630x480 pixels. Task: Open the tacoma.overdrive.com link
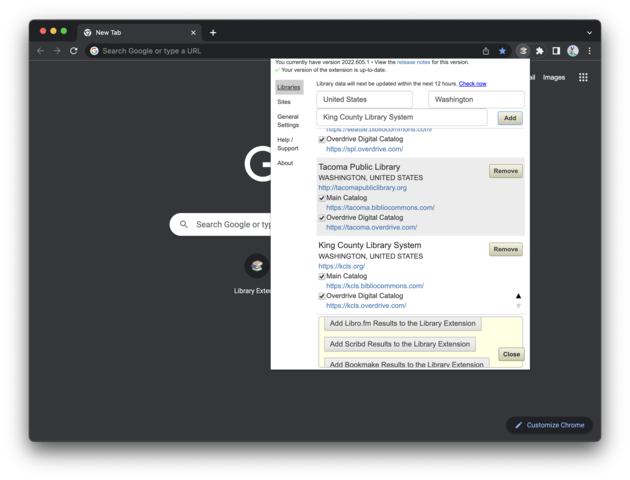click(371, 227)
